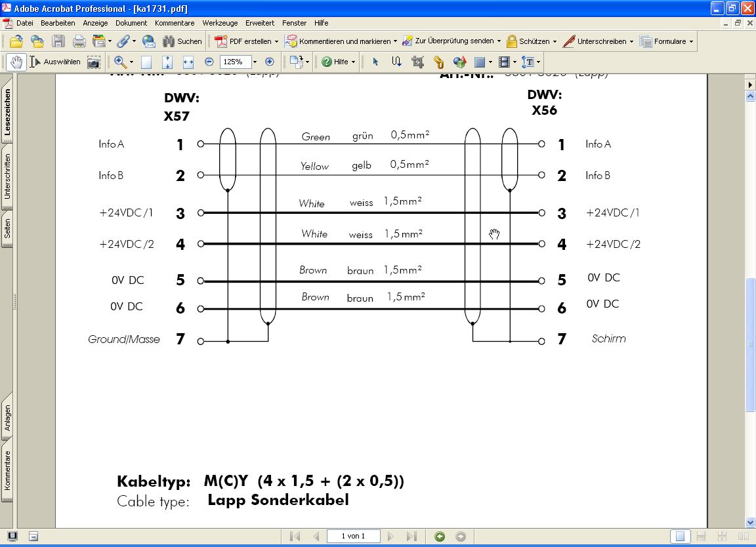The image size is (756, 547).
Task: Click the paperclip attach file icon
Action: click(123, 41)
